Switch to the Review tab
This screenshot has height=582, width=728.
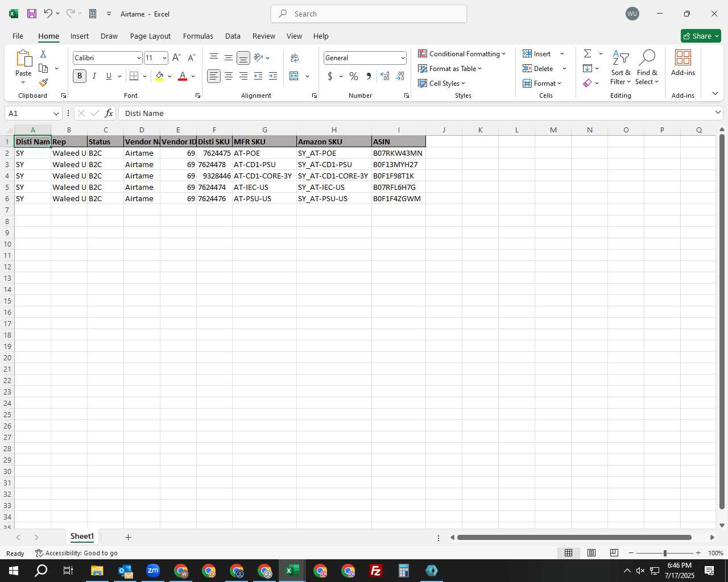point(264,36)
